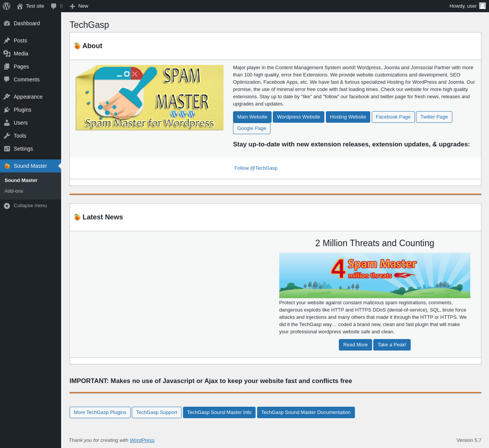Select the Sound Master top-level menu

(31, 166)
